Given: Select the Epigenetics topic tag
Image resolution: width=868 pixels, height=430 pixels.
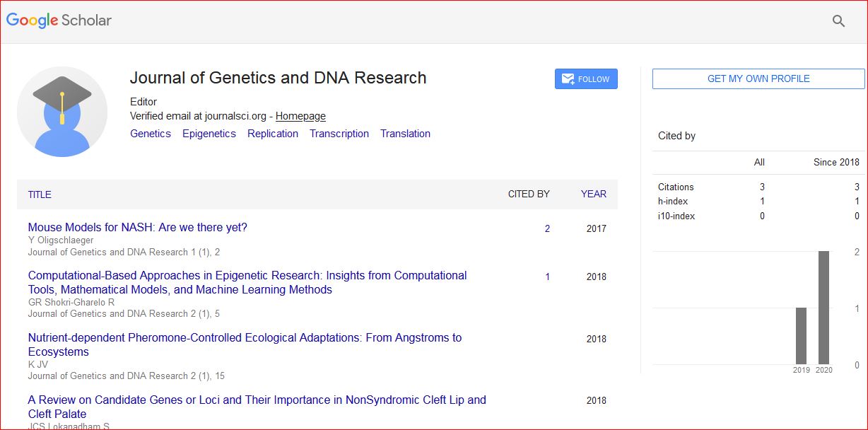Looking at the screenshot, I should 209,134.
